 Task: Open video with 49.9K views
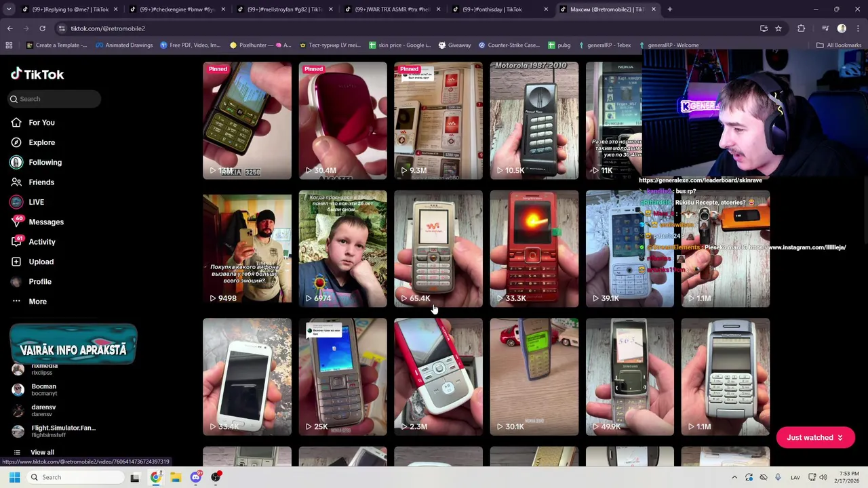pos(629,377)
